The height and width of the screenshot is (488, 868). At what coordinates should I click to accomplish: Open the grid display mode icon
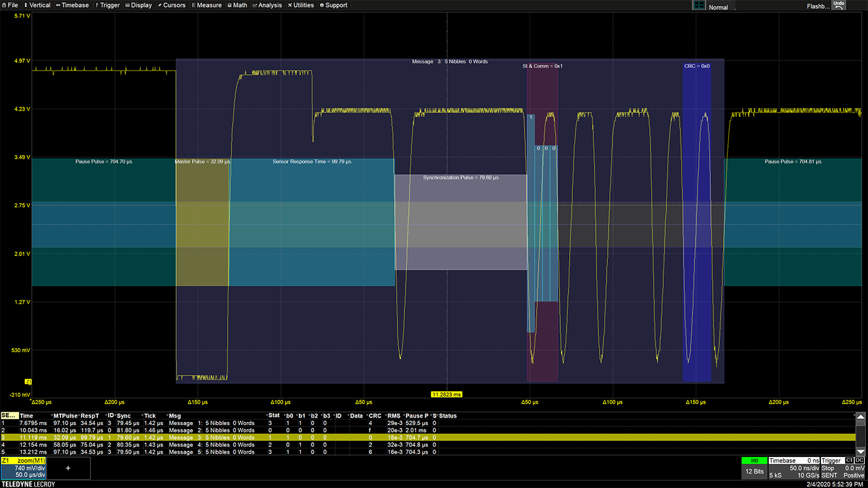[x=699, y=5]
